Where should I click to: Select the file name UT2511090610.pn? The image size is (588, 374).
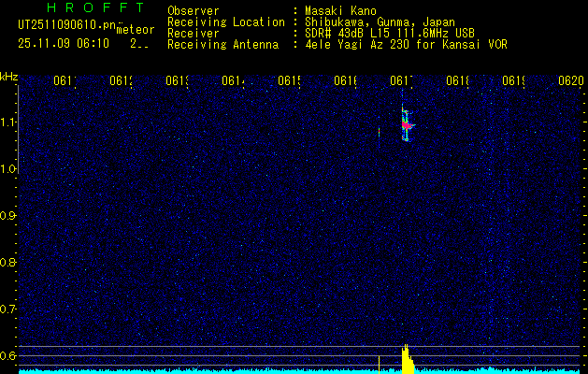66,25
